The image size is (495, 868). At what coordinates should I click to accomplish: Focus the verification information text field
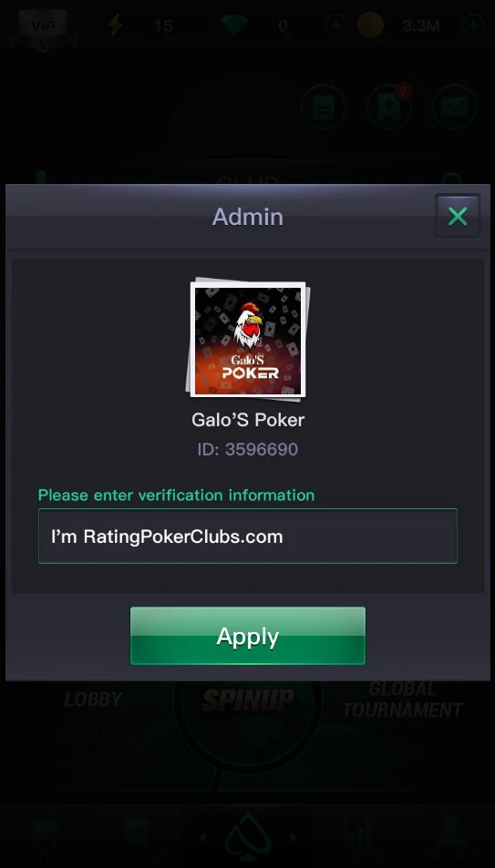coord(248,536)
